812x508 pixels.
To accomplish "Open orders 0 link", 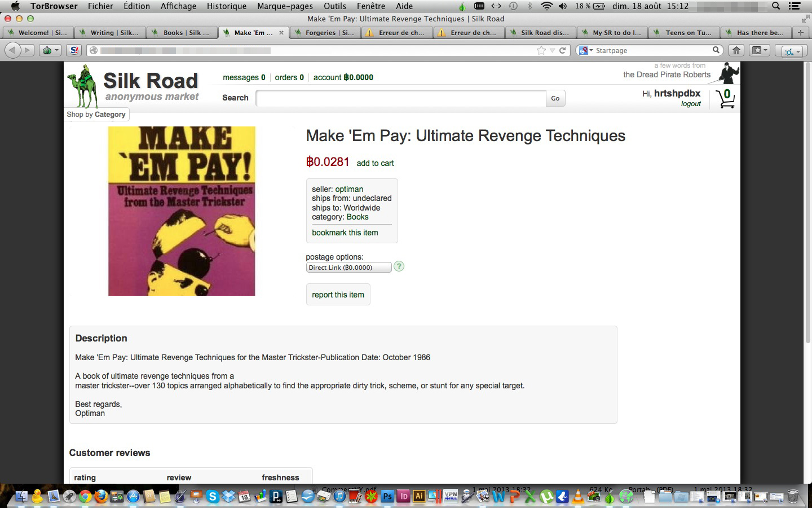I will tap(289, 77).
